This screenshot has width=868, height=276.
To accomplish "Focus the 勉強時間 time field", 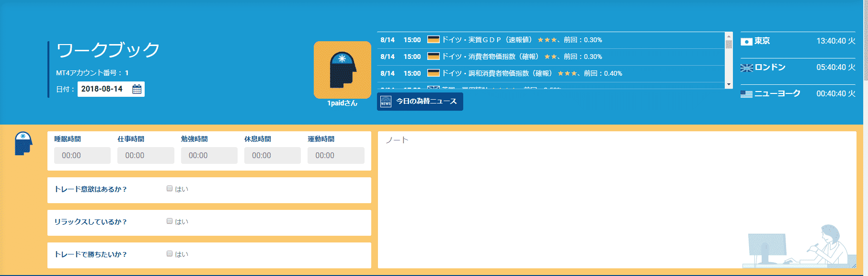I will (209, 155).
